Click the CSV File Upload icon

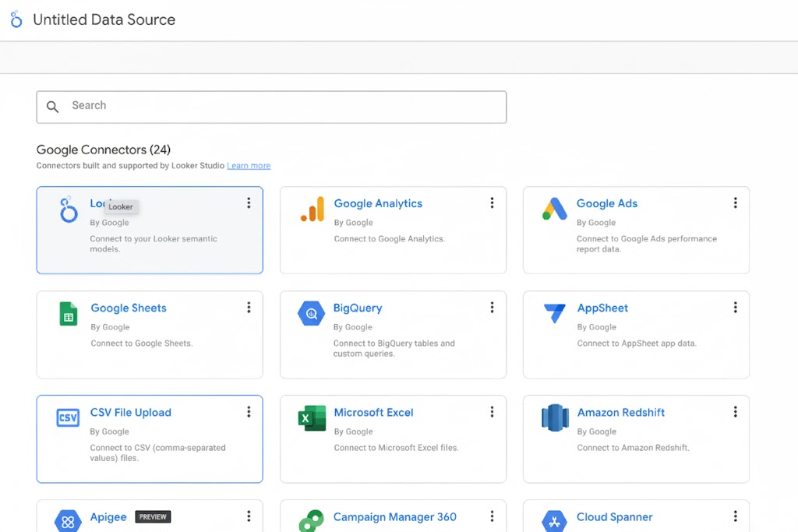pos(68,417)
